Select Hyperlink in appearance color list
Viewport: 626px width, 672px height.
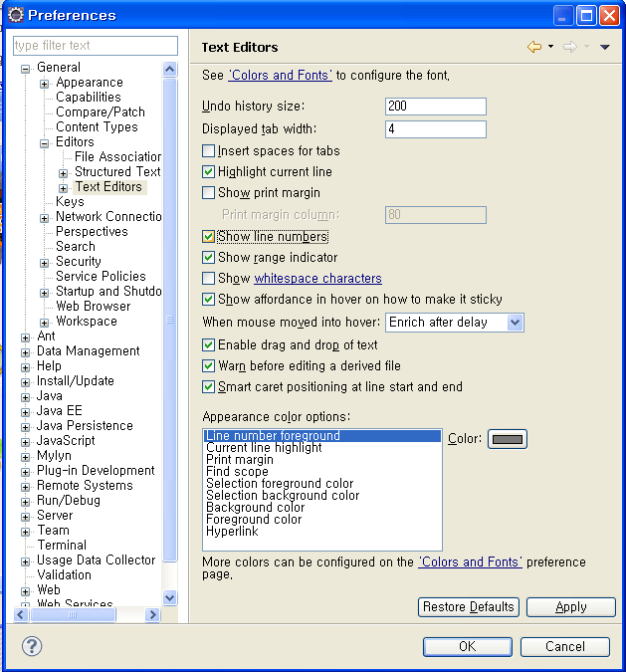point(232,532)
